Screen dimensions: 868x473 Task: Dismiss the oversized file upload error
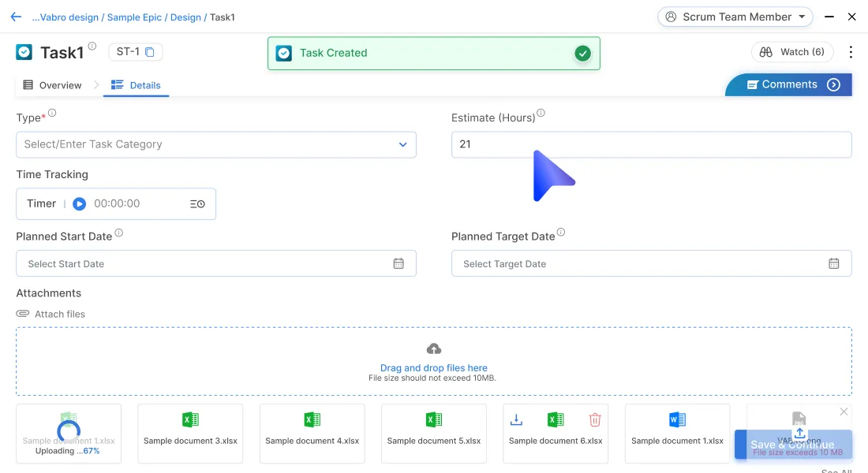coord(844,412)
